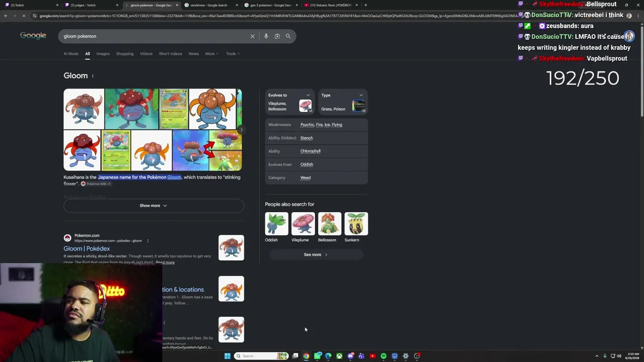644x362 pixels.
Task: Close the gloom pokemon browser tab
Action: click(x=177, y=5)
